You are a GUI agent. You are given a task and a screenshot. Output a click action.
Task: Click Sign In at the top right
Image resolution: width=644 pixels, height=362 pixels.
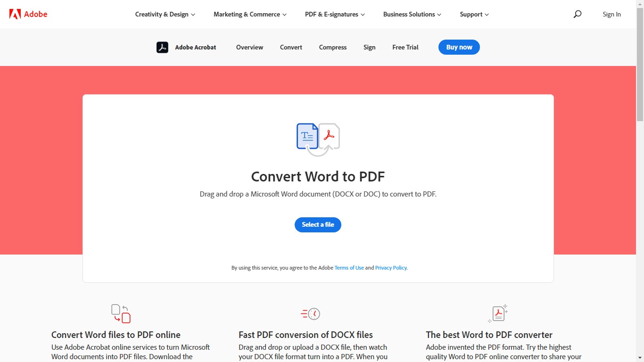tap(611, 14)
